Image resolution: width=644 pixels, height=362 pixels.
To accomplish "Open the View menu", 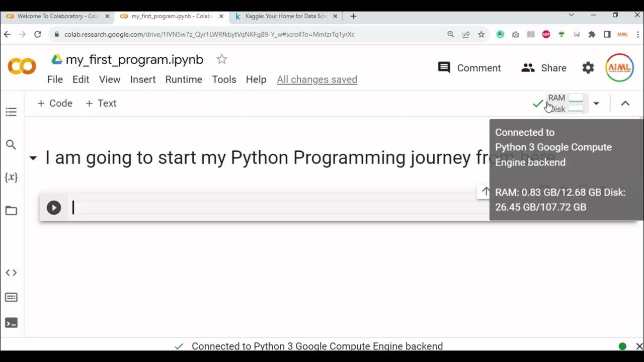I will point(110,79).
